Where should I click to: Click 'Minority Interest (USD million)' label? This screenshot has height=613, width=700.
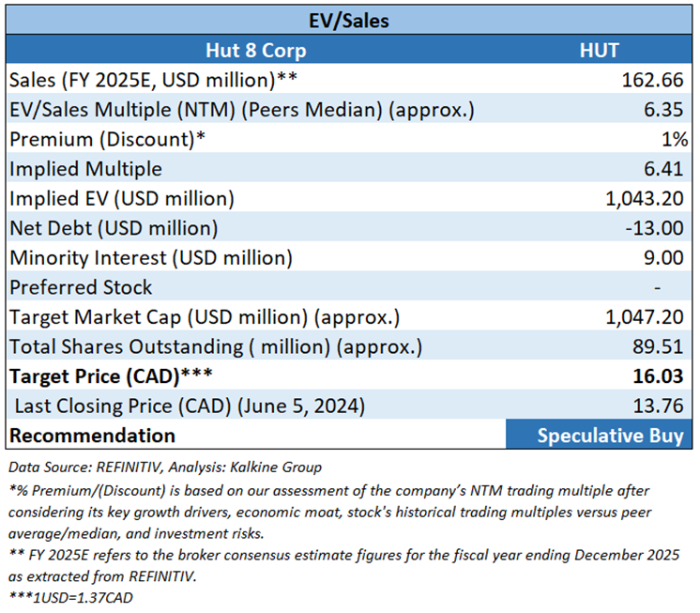151,258
